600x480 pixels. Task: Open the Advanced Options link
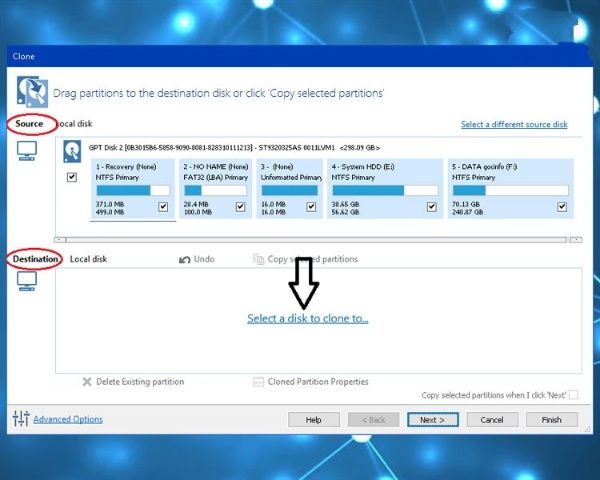tap(68, 419)
